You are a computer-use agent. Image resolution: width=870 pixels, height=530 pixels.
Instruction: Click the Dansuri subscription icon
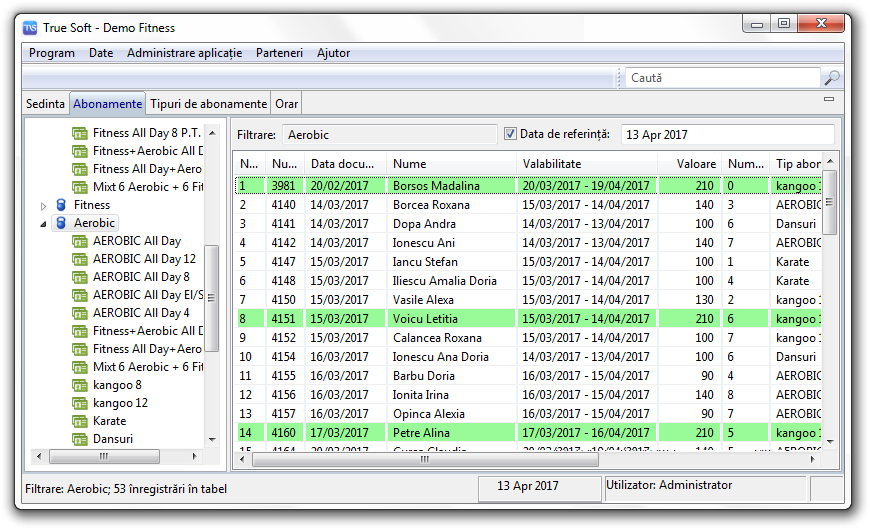point(80,439)
